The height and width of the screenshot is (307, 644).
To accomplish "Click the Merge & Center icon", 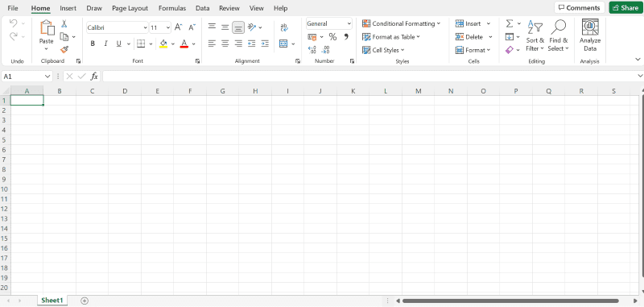I will pyautogui.click(x=283, y=44).
